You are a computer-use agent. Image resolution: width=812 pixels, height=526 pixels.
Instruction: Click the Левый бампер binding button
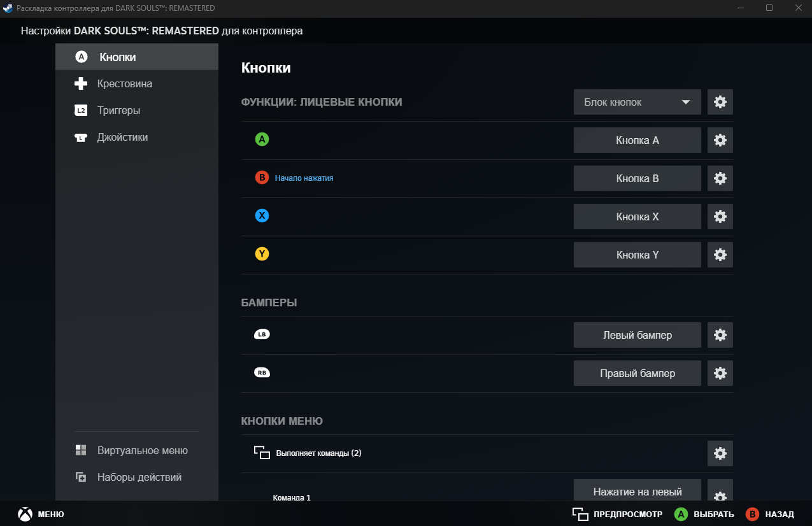click(x=637, y=335)
